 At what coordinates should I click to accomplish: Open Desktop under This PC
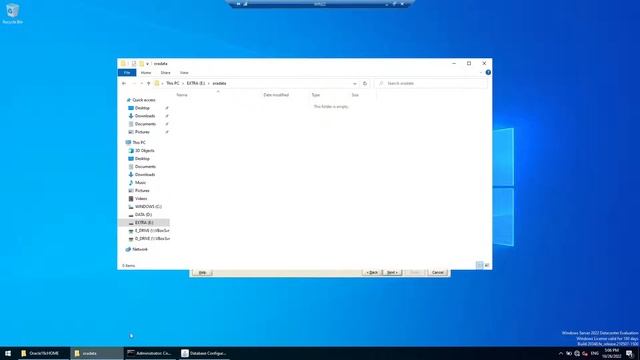tap(142, 159)
